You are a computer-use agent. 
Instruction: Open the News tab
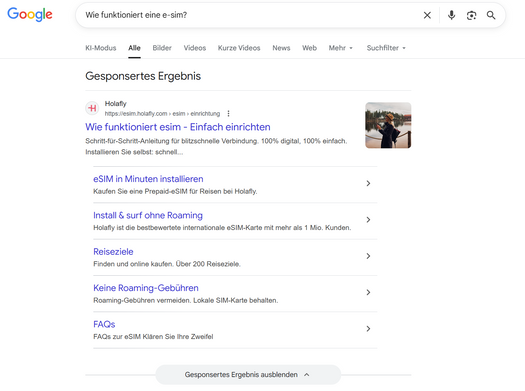coord(281,48)
